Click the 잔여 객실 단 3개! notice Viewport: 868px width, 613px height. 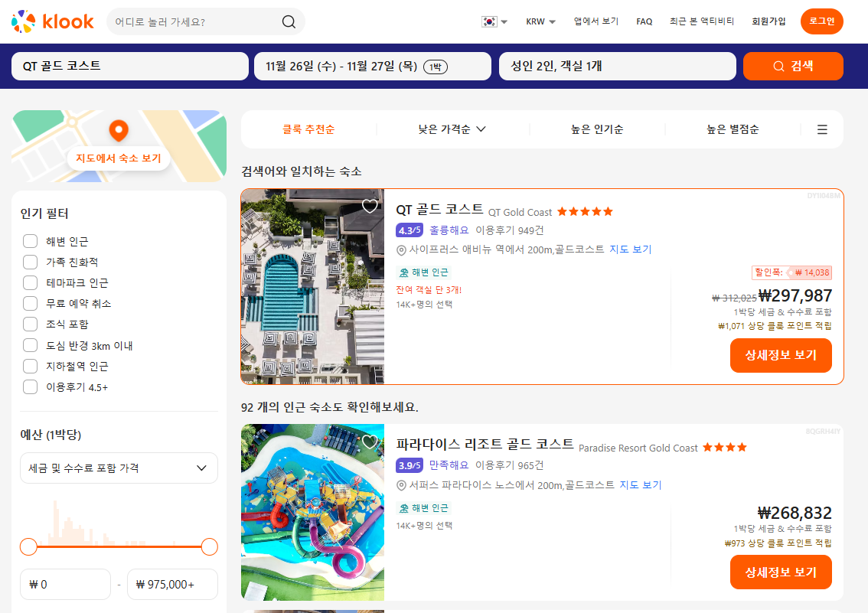point(429,290)
